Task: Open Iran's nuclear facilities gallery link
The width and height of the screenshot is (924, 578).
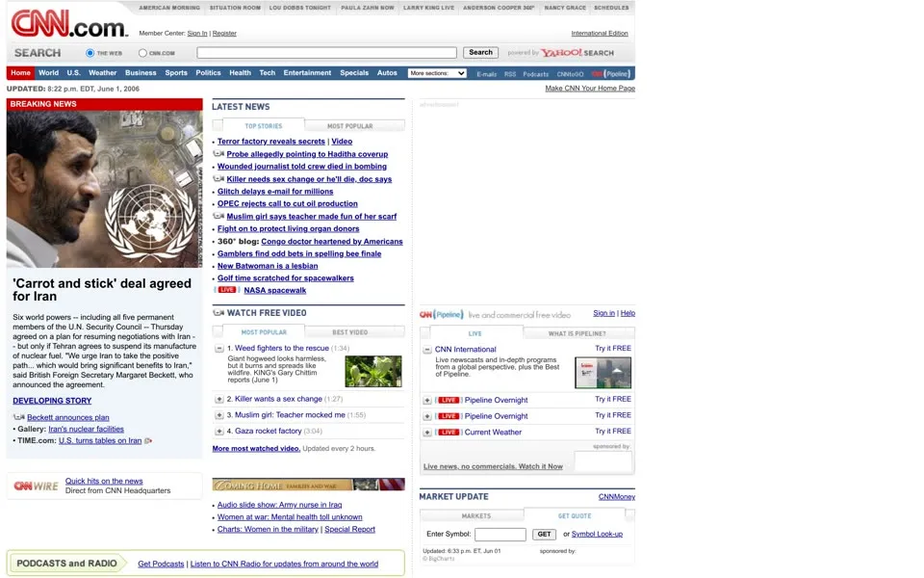Action: point(86,429)
